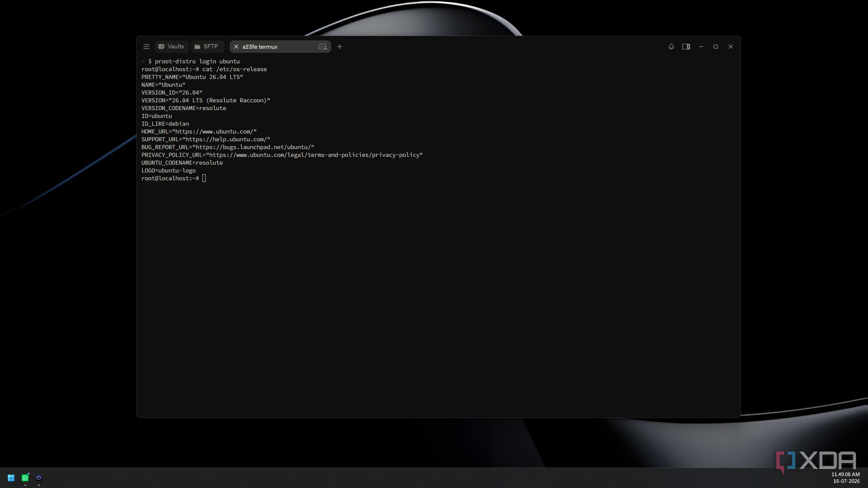868x488 pixels.
Task: Click the SUPPORT_URL help.ubuntu.com line
Action: tap(206, 139)
